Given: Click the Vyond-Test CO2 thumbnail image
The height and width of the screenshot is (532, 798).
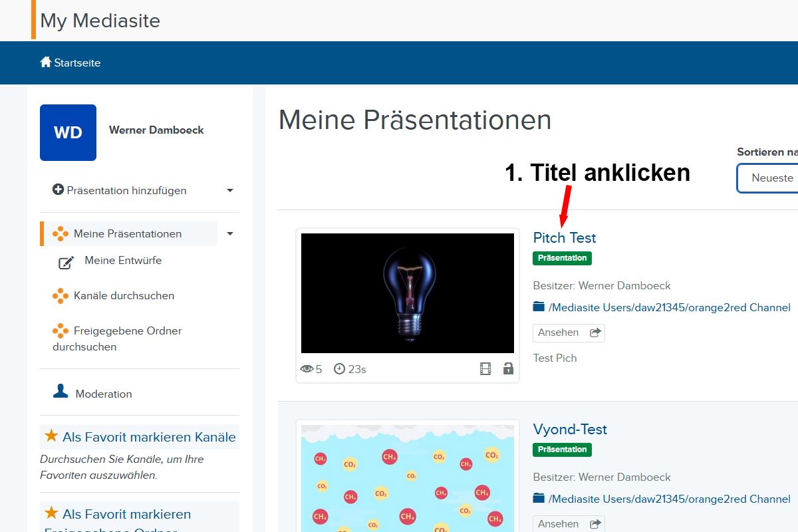Looking at the screenshot, I should (x=408, y=477).
